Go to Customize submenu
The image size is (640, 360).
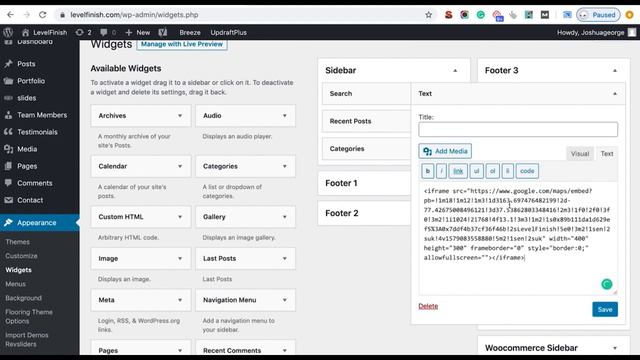(21, 256)
